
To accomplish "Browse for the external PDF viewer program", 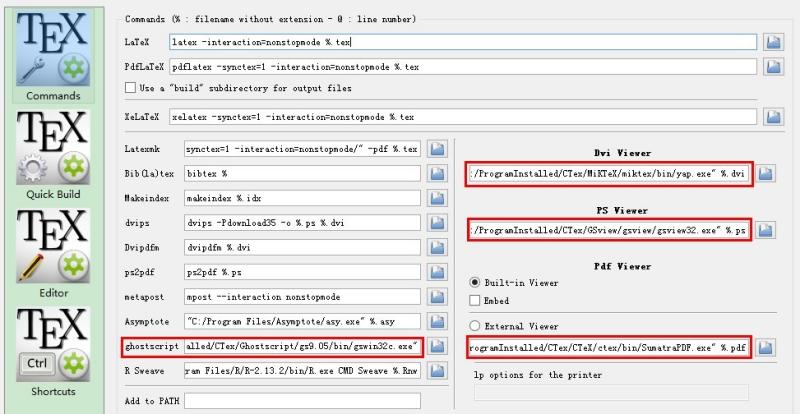I will point(765,348).
